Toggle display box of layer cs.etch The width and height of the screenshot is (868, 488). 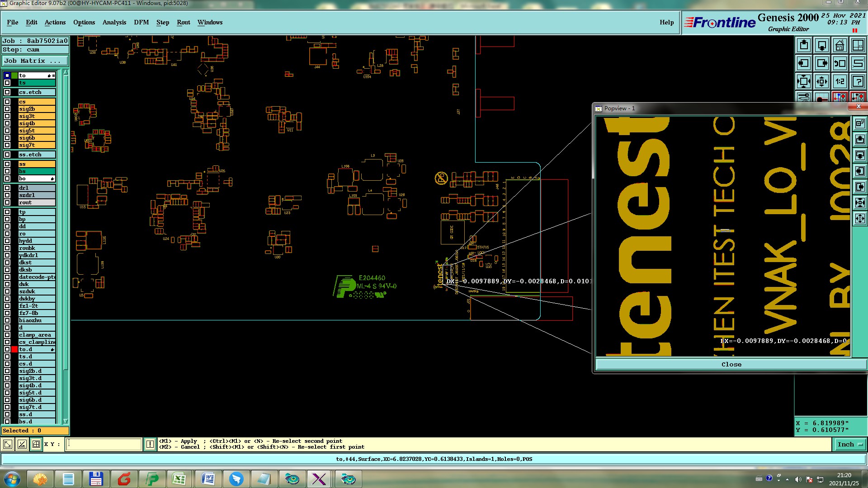(7, 92)
